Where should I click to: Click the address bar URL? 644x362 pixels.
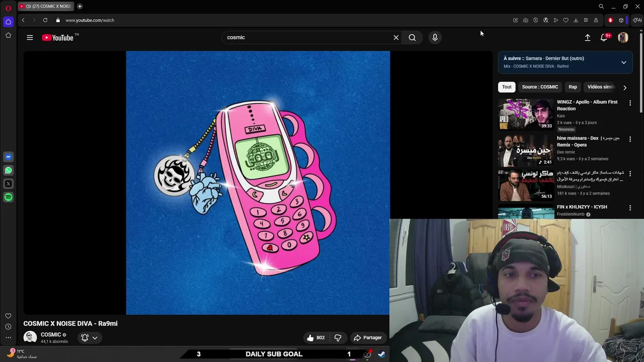coord(90,20)
